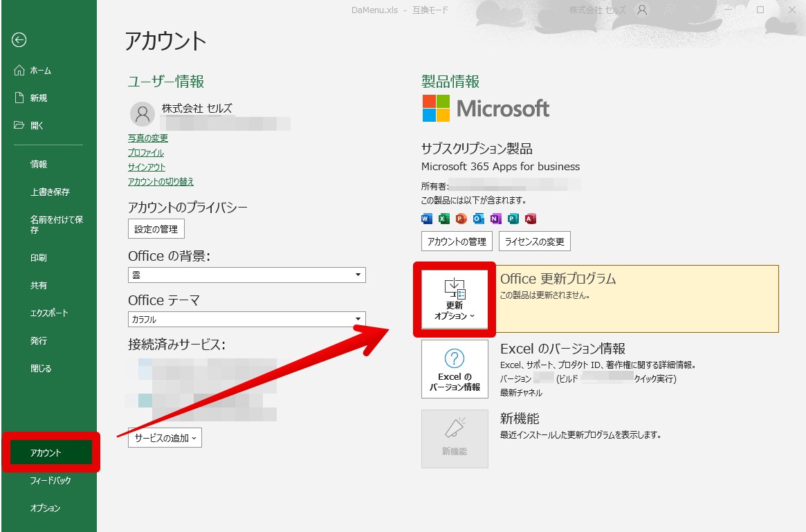Open フィードバック in the sidebar

[x=49, y=481]
